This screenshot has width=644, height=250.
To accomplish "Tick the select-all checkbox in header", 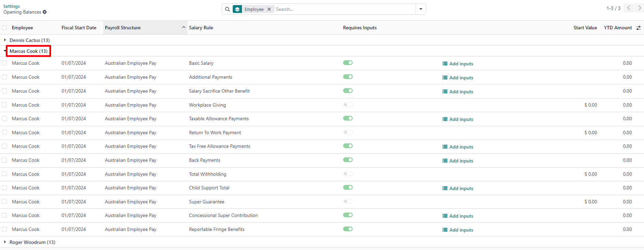I will click(x=4, y=28).
